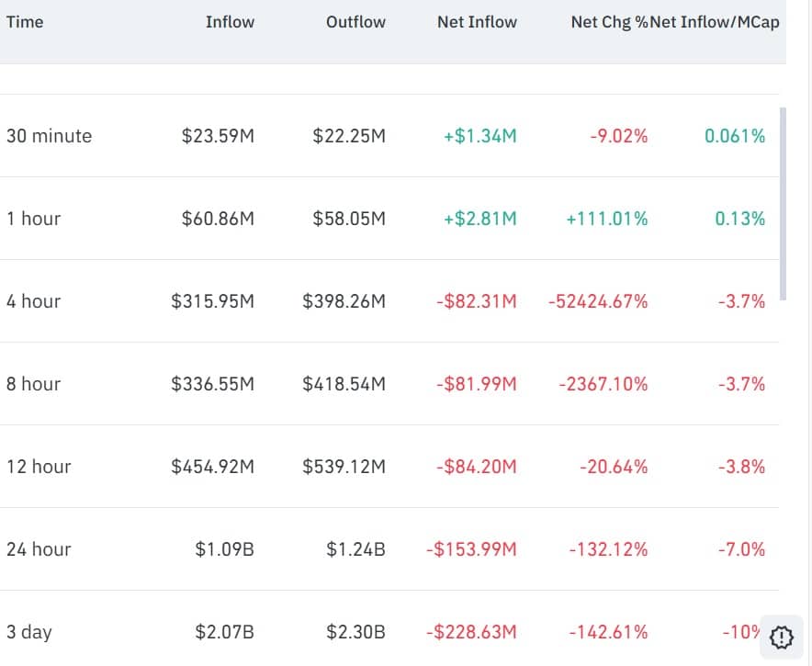Click the -52424.67% net change value
The height and width of the screenshot is (666, 812).
[x=596, y=300]
